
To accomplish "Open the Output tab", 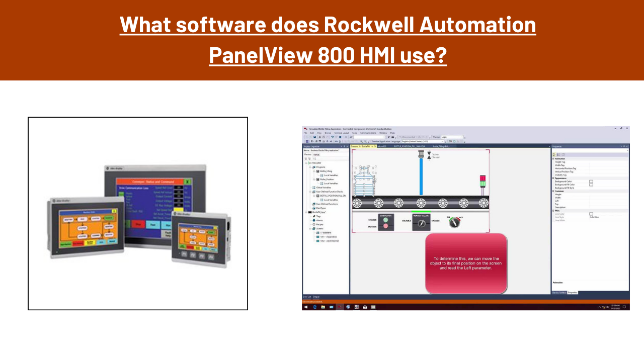I will [x=316, y=297].
